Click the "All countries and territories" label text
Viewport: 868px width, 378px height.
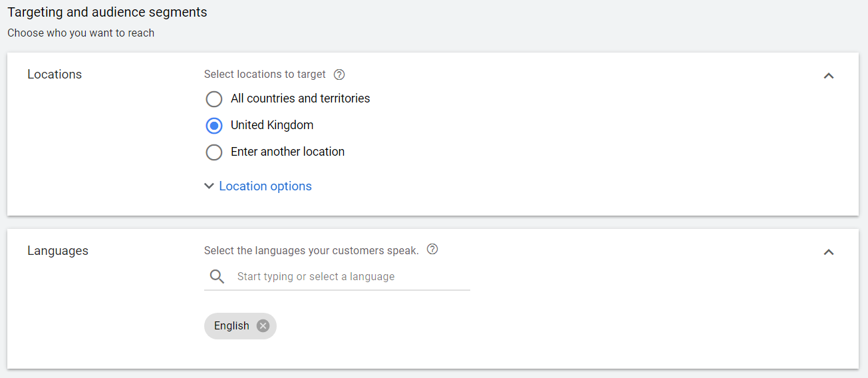(x=300, y=98)
